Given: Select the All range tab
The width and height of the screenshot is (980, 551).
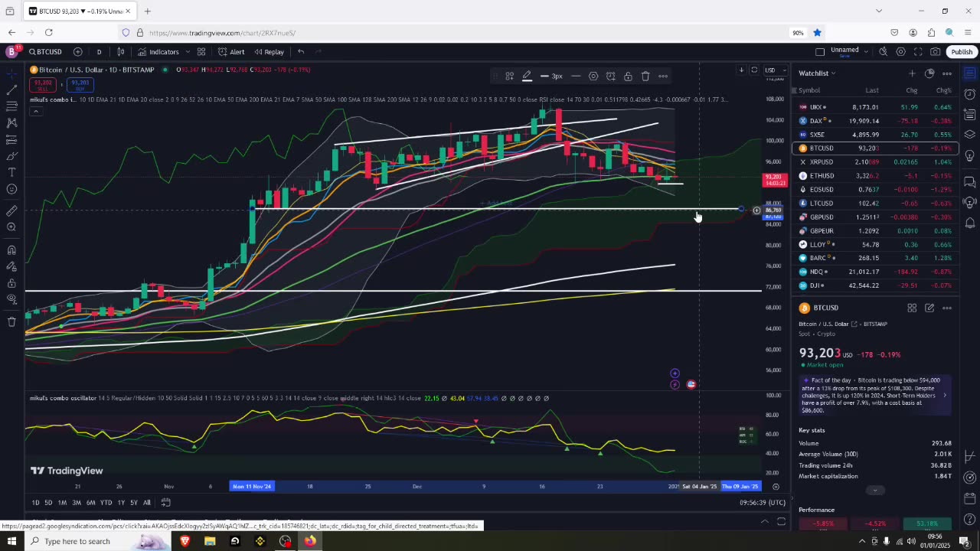Looking at the screenshot, I should (x=146, y=503).
